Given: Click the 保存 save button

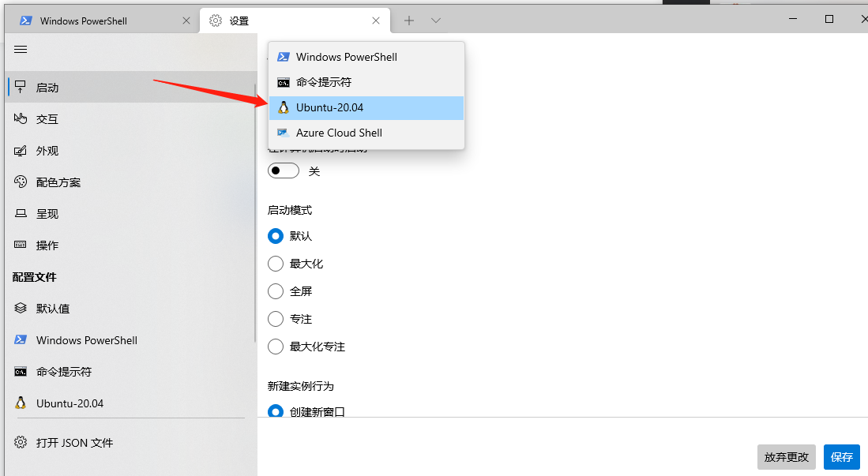Looking at the screenshot, I should point(841,457).
